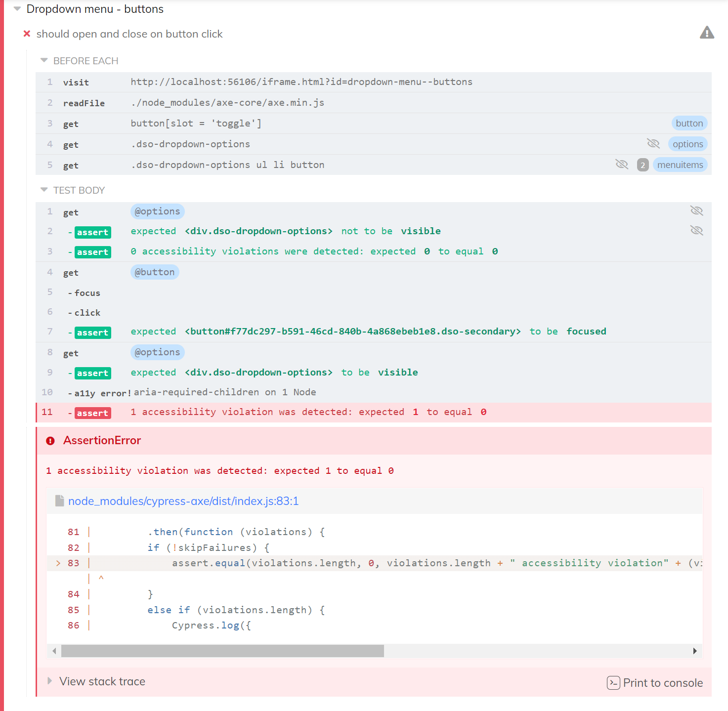Collapse the BEFORE EACH section
Viewport: 728px width, 711px height.
pos(44,61)
